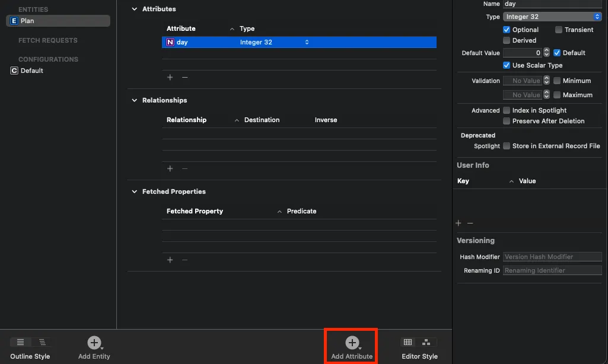Viewport: 608px width, 364px height.
Task: Disable the Use Scalar Type checkbox
Action: point(507,65)
